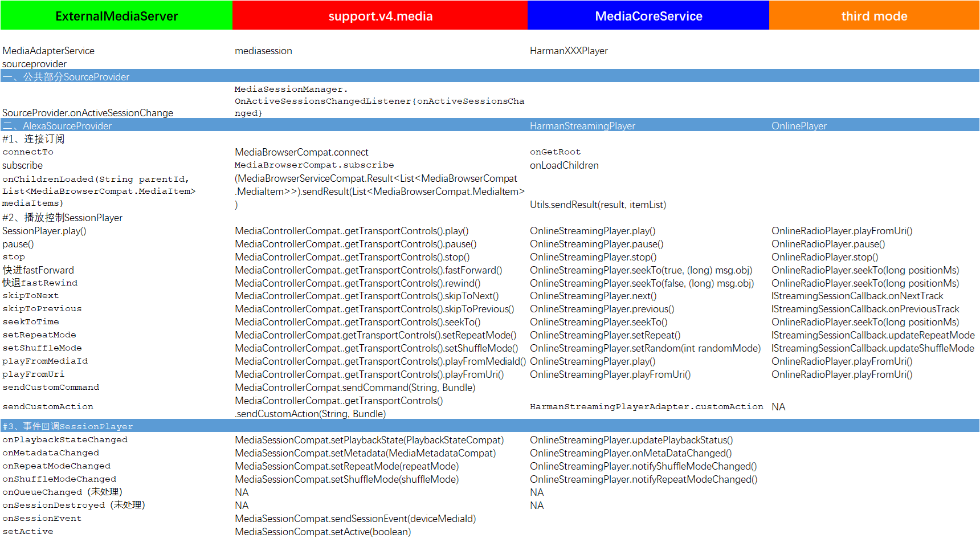Select the green ExternalMediaServer header cell
Screen dimensions: 980x538
point(116,16)
